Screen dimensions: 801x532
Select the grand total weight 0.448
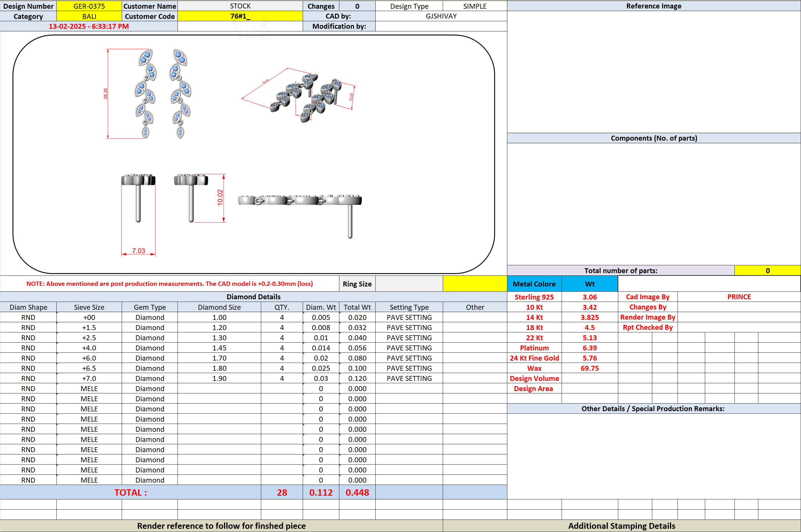(x=357, y=492)
